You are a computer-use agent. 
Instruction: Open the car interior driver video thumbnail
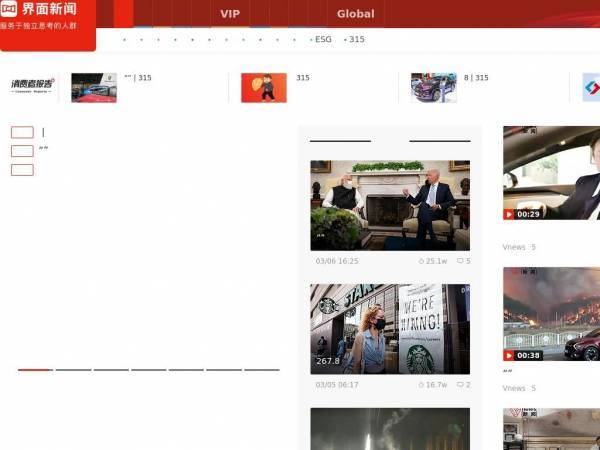551,173
